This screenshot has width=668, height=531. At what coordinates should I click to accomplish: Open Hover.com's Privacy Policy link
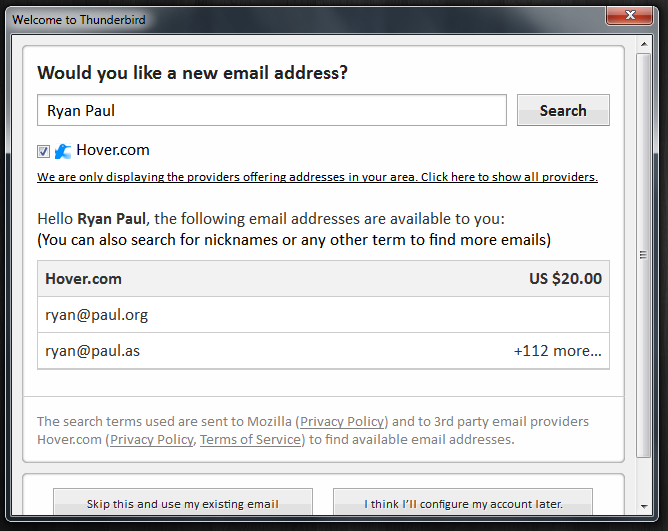coord(152,439)
